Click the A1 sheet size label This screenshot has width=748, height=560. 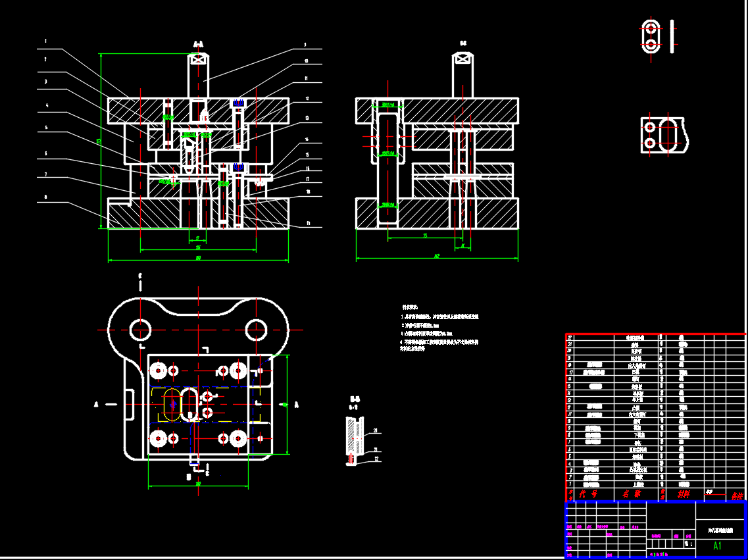pos(717,546)
